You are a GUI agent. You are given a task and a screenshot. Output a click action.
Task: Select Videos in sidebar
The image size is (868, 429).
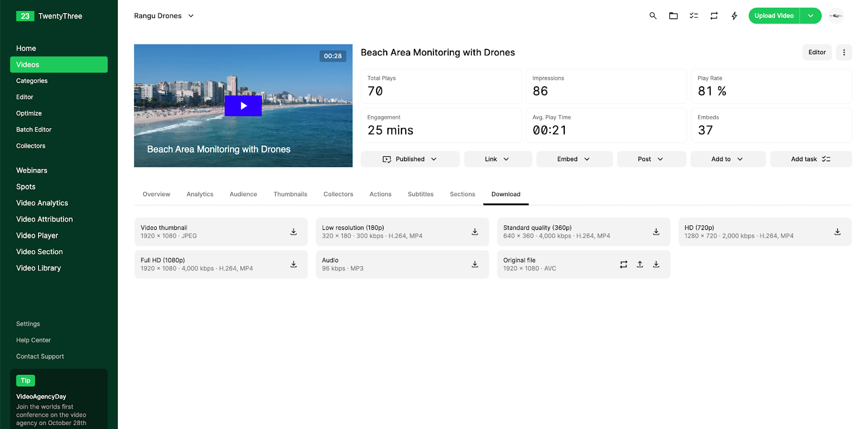tap(59, 65)
